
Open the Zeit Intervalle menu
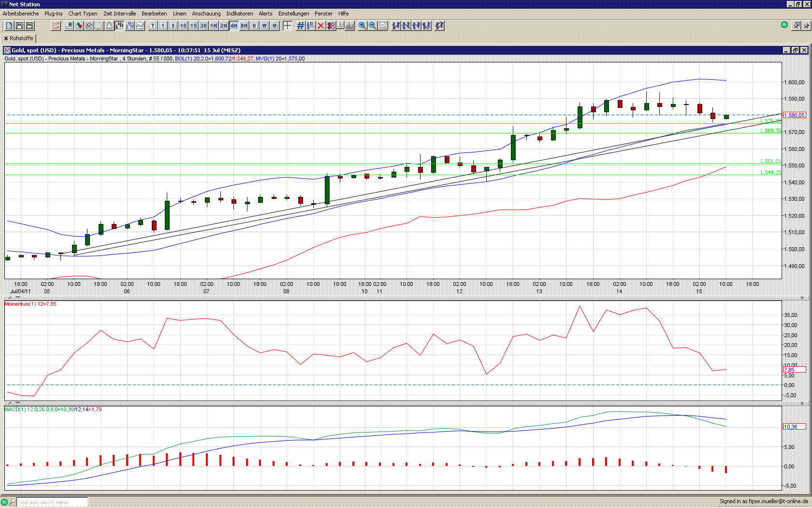click(119, 14)
